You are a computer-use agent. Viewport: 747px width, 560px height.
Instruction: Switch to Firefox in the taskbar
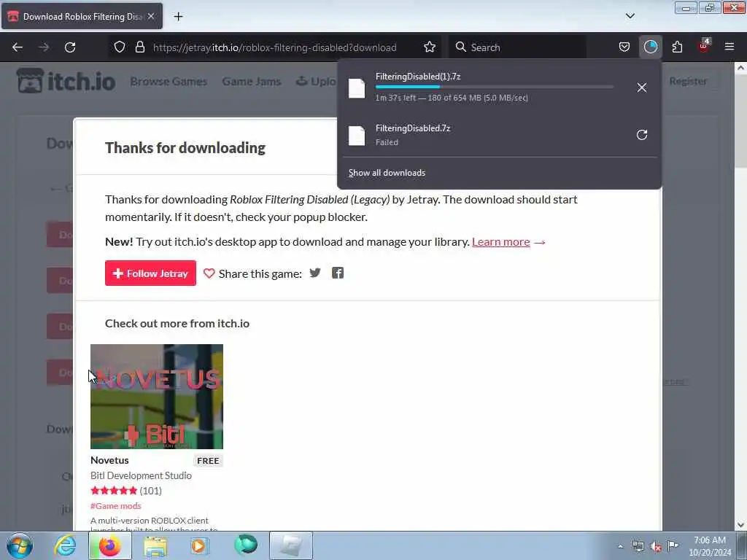110,545
